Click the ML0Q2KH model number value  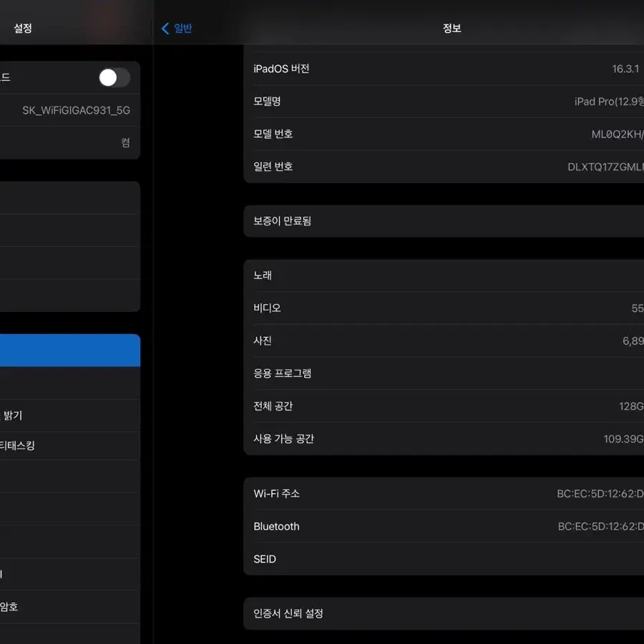coord(618,135)
